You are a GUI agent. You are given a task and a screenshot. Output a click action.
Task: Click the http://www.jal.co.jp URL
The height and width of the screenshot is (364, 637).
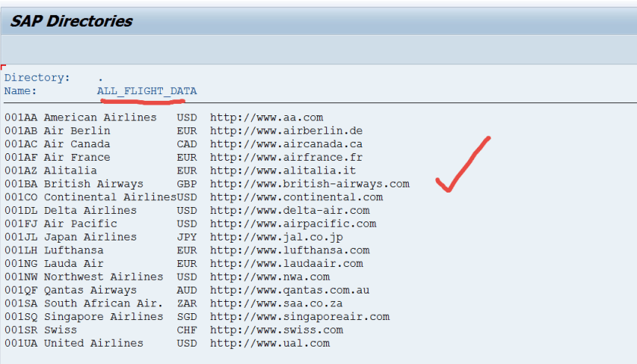click(x=276, y=237)
